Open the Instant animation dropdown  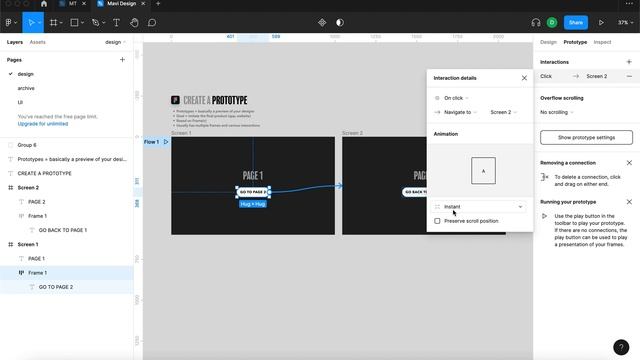pos(479,207)
